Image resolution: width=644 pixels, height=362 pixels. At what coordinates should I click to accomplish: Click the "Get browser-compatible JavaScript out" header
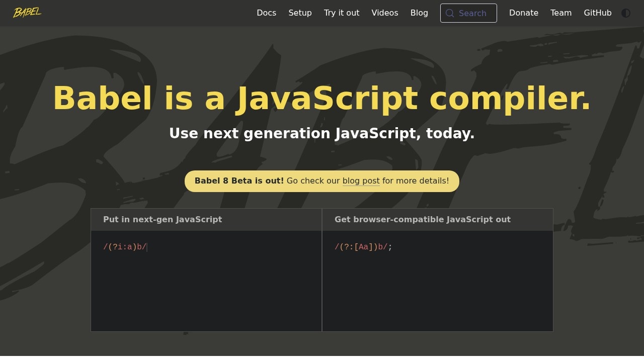422,220
